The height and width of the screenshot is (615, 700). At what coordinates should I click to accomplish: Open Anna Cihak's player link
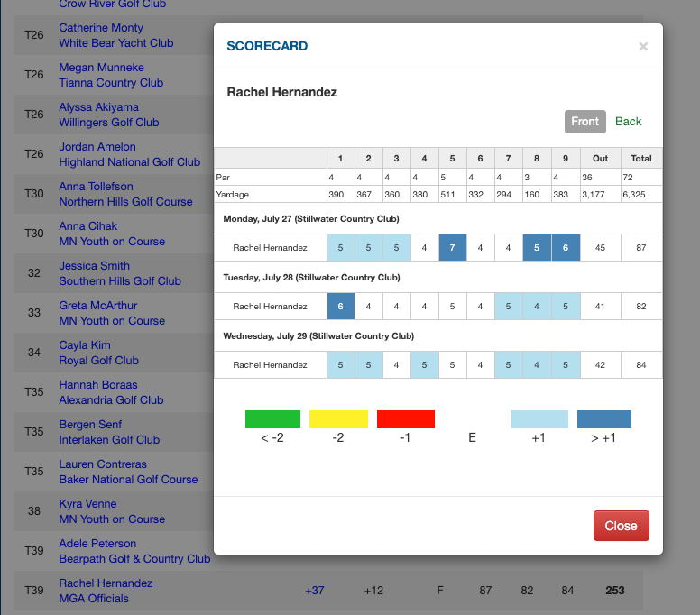[87, 226]
